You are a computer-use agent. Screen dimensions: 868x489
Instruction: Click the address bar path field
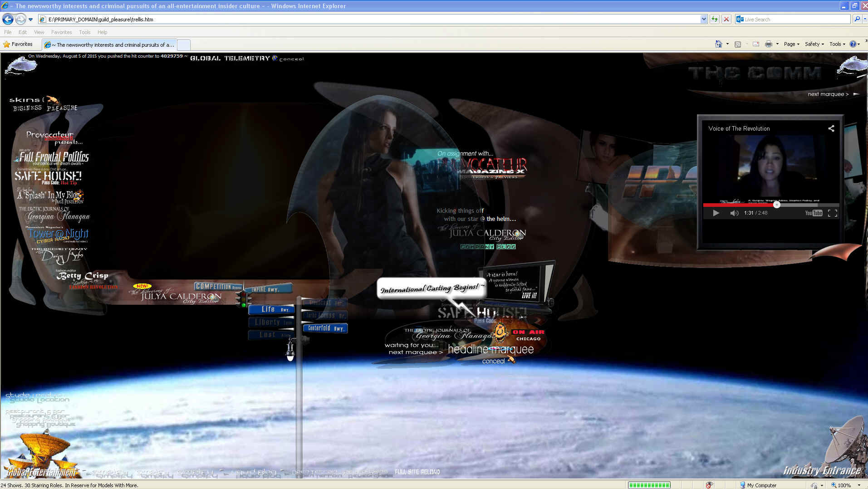tap(369, 20)
